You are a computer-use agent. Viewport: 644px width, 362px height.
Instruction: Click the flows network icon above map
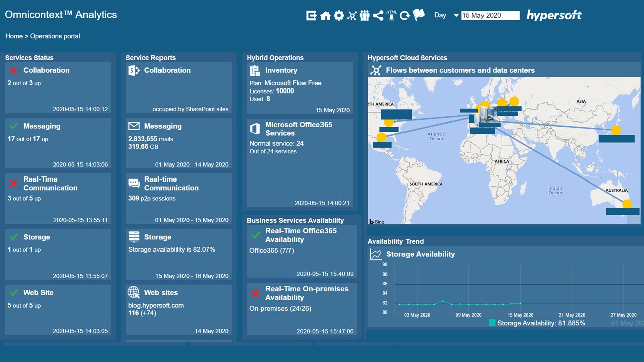pos(376,70)
